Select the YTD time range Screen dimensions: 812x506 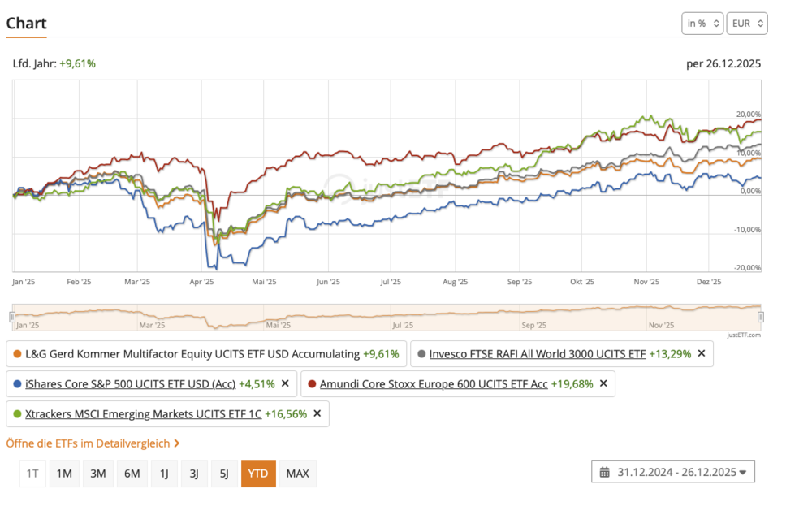click(x=258, y=474)
